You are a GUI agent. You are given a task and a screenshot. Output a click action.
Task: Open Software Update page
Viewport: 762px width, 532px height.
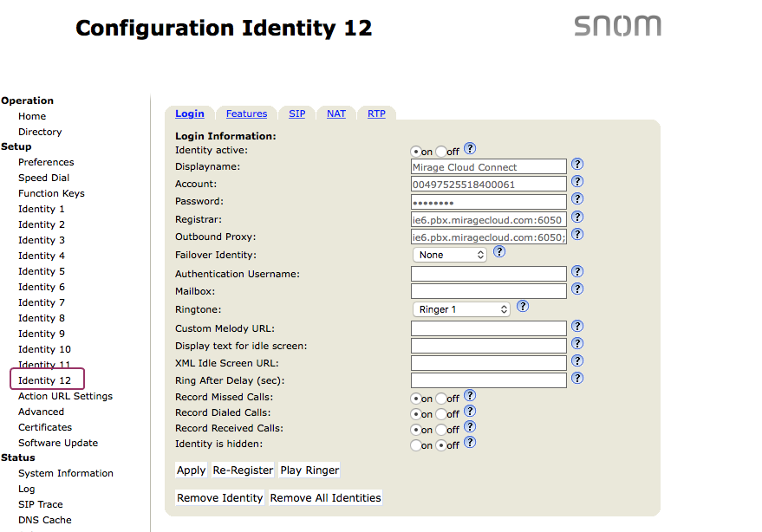coord(58,443)
